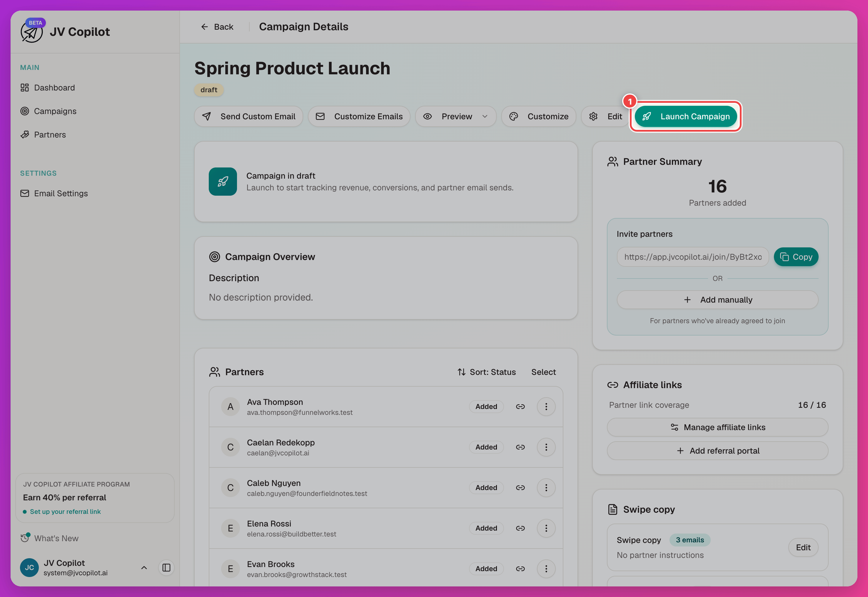Click the 3 emails badge
Viewport: 868px width, 597px height.
pos(690,540)
